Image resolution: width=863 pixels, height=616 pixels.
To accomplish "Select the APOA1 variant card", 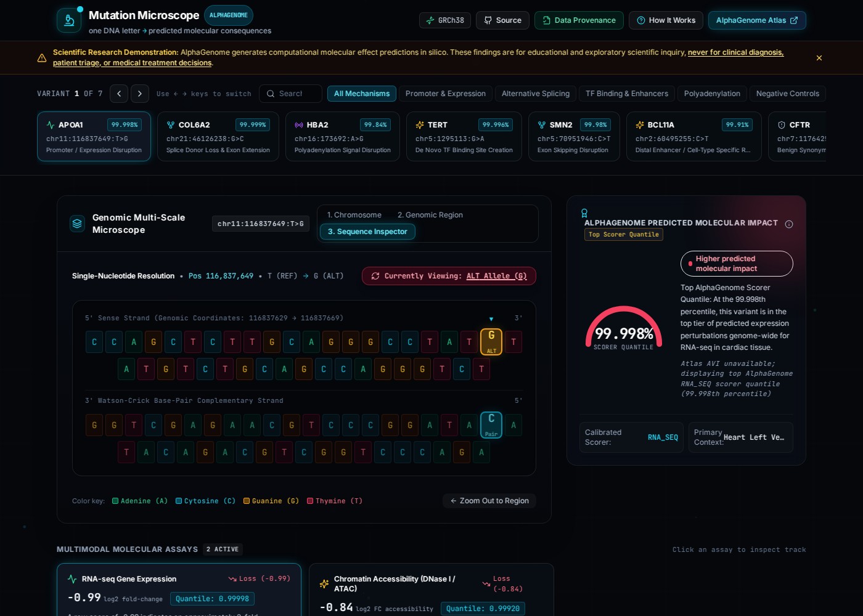I will (94, 137).
